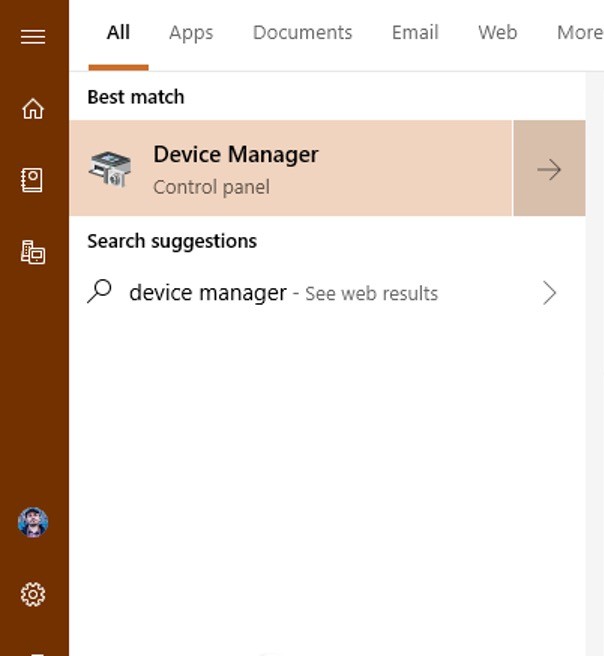
Task: Open the Notebook icon in sidebar
Action: (x=32, y=180)
